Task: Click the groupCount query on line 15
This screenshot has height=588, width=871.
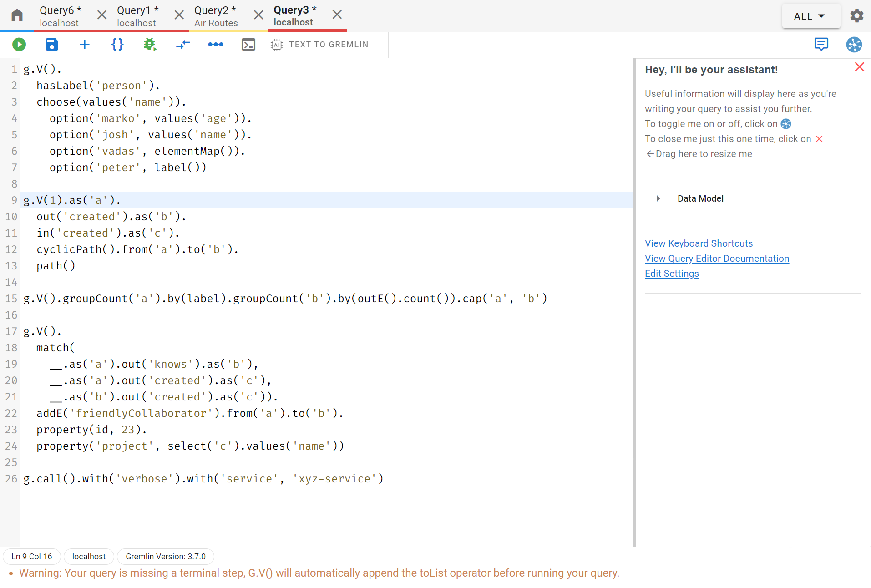Action: click(285, 299)
